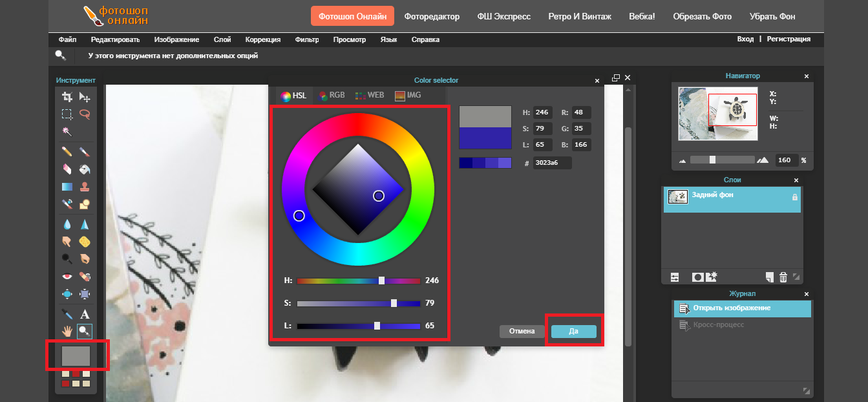The width and height of the screenshot is (868, 402).
Task: Confirm color with the Да button
Action: point(573,332)
